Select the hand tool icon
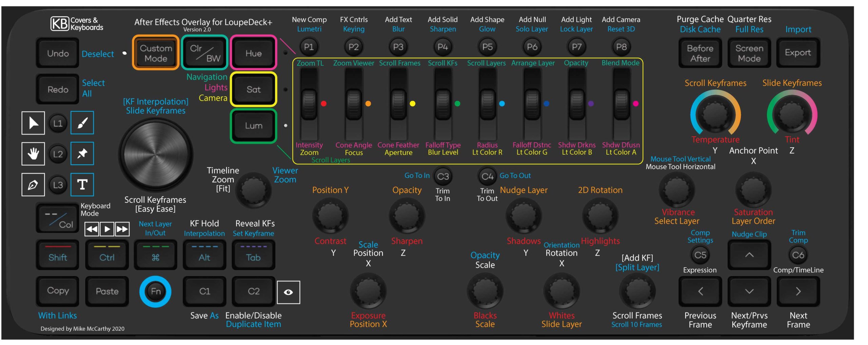Screen dimensions: 868x345 [x=33, y=154]
